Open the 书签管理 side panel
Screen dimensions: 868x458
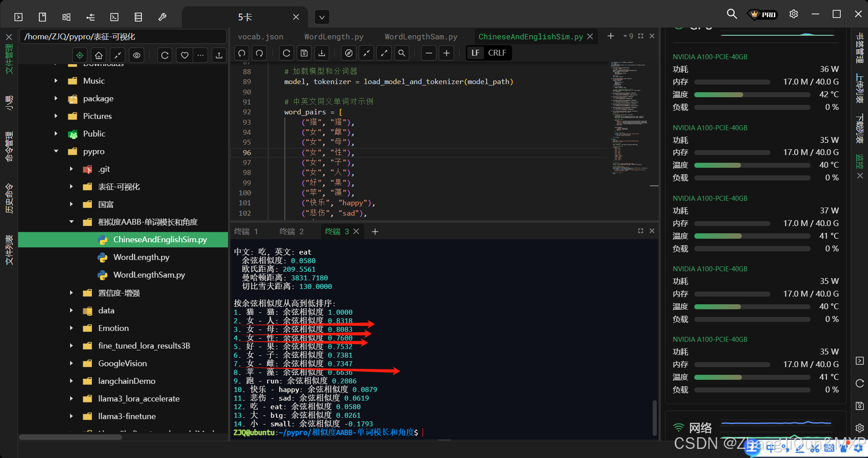point(859,48)
